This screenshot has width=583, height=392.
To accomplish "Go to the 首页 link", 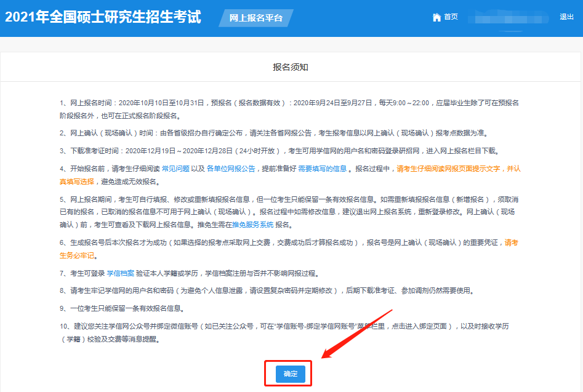I will point(451,17).
